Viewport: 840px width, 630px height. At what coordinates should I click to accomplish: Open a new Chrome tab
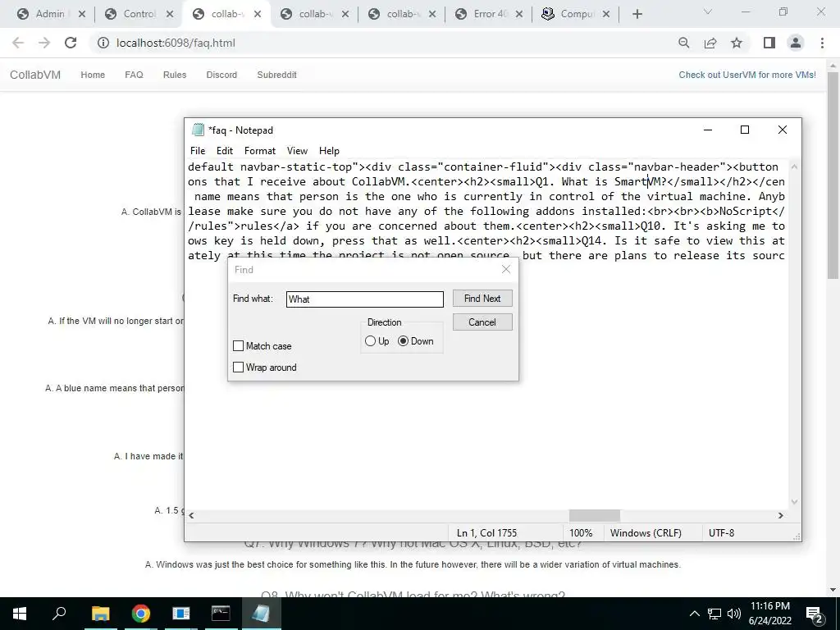[x=637, y=14]
